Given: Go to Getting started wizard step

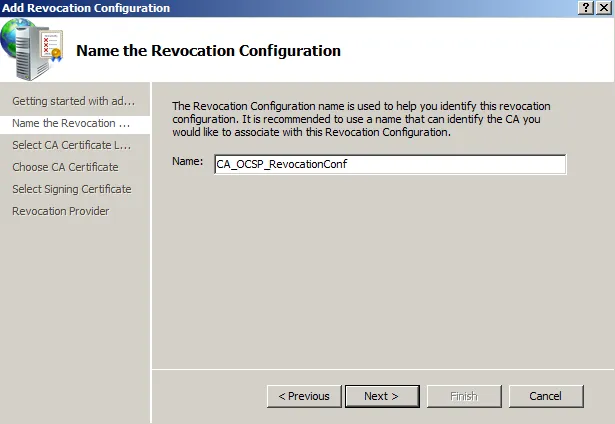Looking at the screenshot, I should (x=73, y=101).
